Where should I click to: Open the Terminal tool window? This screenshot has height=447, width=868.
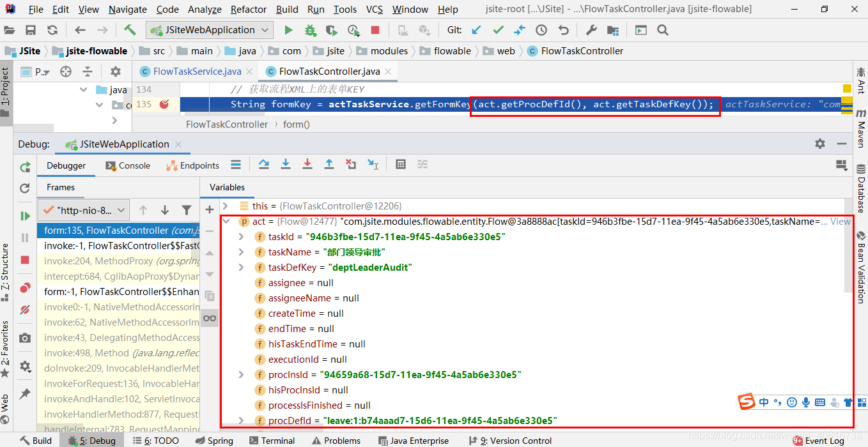pyautogui.click(x=272, y=441)
